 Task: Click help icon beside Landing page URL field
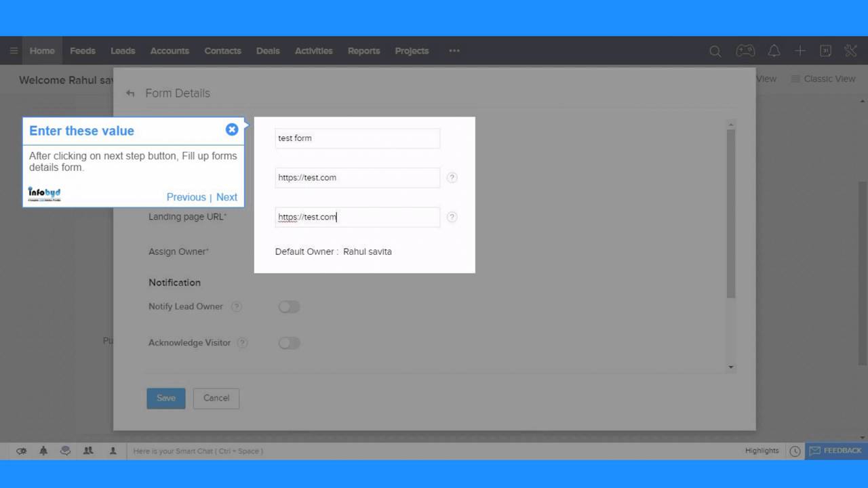(x=452, y=217)
